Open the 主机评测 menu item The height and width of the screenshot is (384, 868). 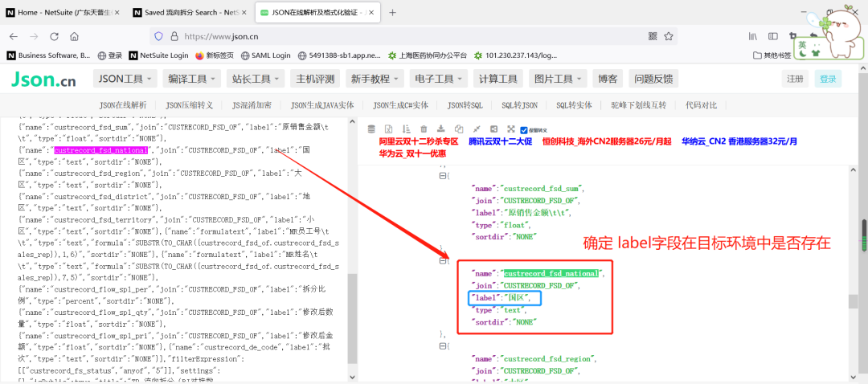pyautogui.click(x=316, y=79)
